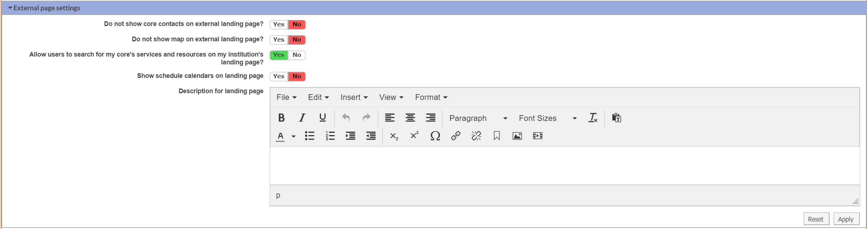Insert a bookmark anchor
Screen dimensions: 868x229
[496, 136]
